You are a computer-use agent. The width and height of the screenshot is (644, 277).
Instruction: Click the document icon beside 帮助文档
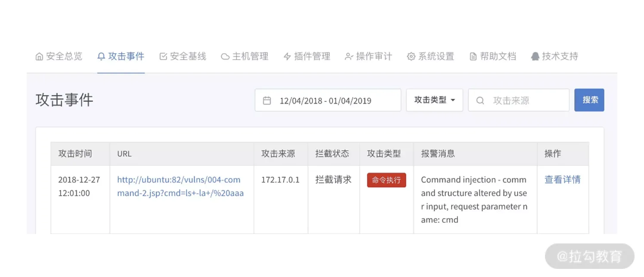click(473, 57)
